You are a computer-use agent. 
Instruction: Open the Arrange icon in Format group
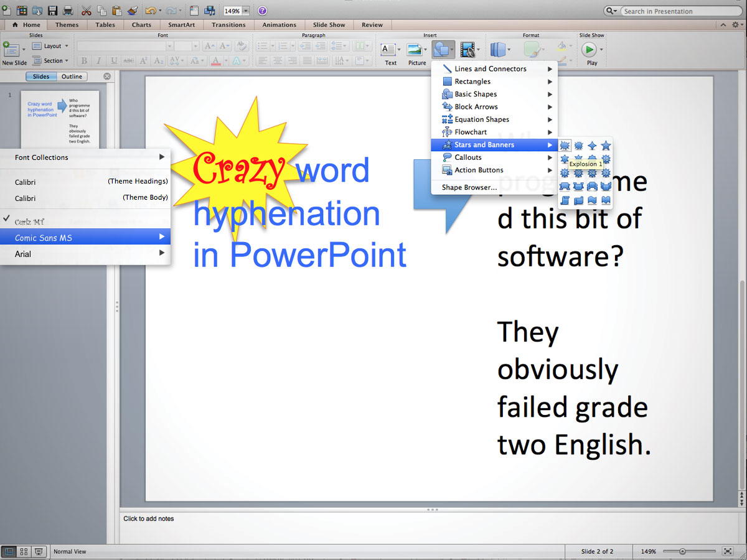click(x=499, y=50)
